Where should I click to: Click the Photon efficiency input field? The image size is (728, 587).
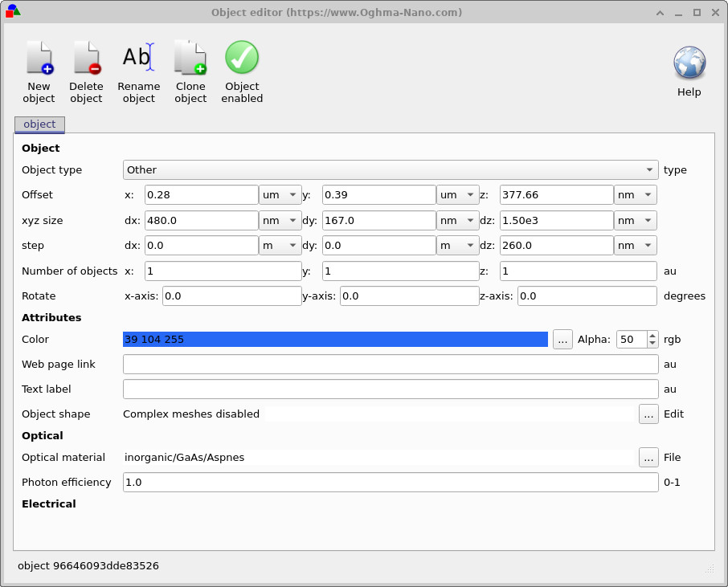tap(391, 483)
